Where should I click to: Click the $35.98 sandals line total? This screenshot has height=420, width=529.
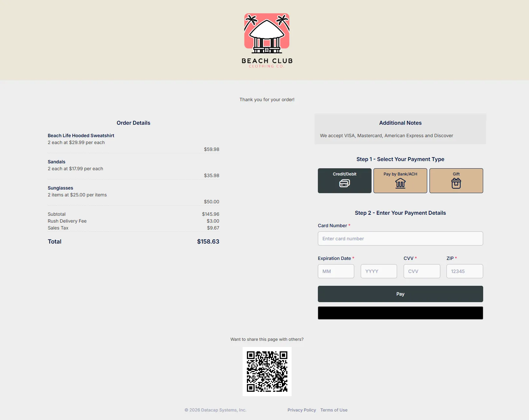point(211,175)
